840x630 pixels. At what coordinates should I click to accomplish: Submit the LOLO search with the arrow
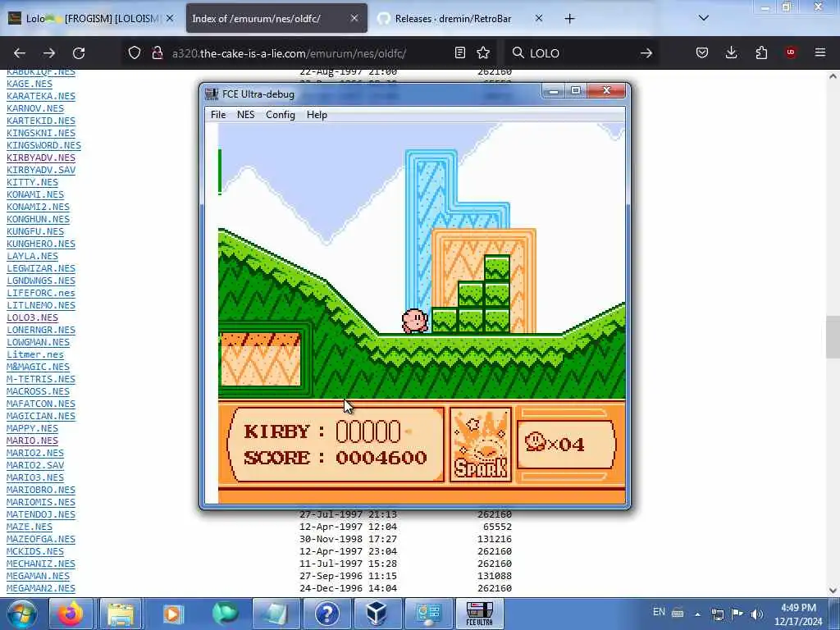pos(646,53)
